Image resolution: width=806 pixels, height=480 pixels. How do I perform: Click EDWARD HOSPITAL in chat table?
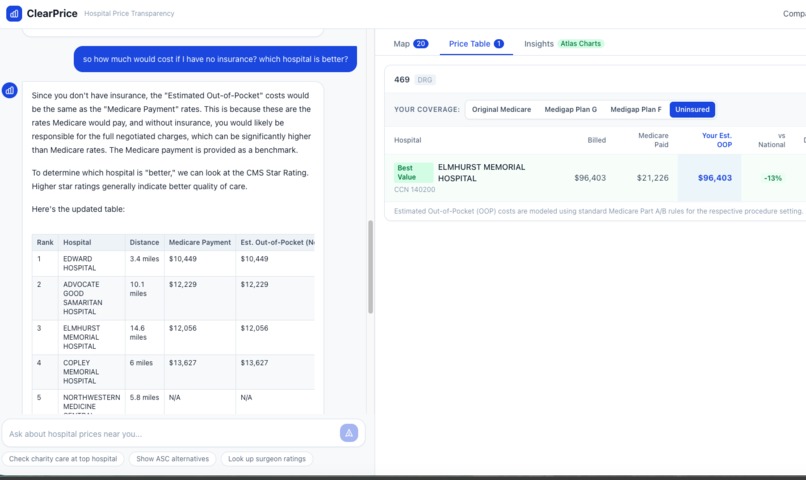(x=80, y=263)
